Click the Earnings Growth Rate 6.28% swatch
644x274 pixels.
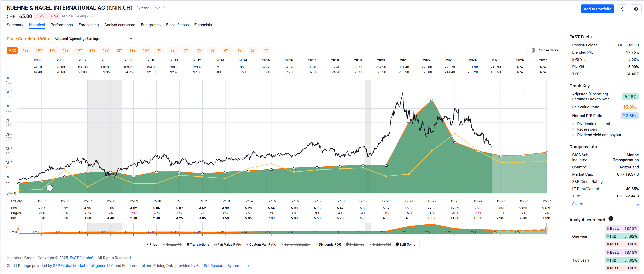click(x=630, y=96)
